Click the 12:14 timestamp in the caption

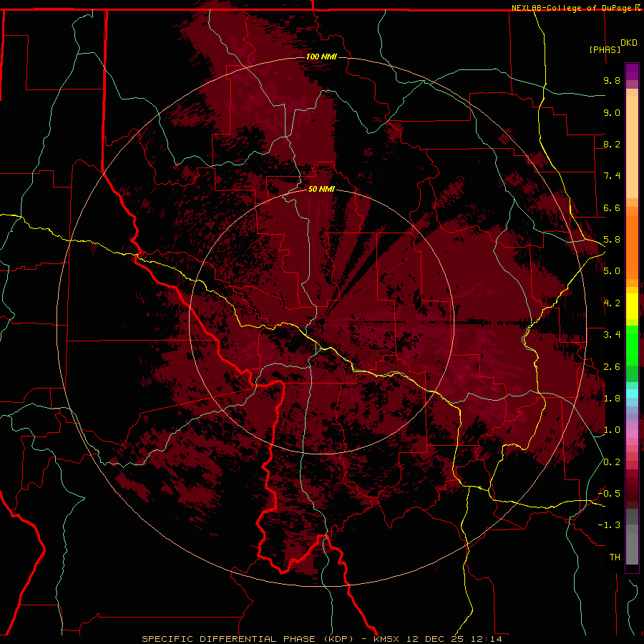pos(488,639)
